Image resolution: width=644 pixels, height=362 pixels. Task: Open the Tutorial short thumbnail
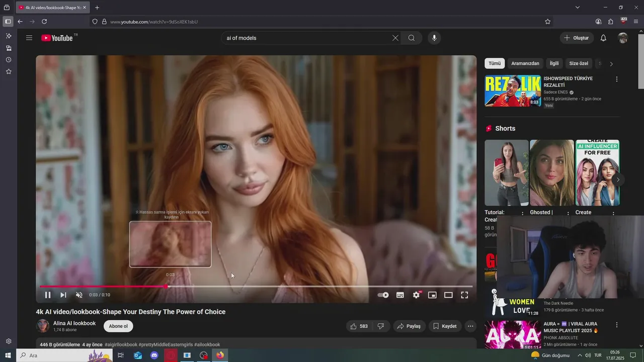(507, 172)
